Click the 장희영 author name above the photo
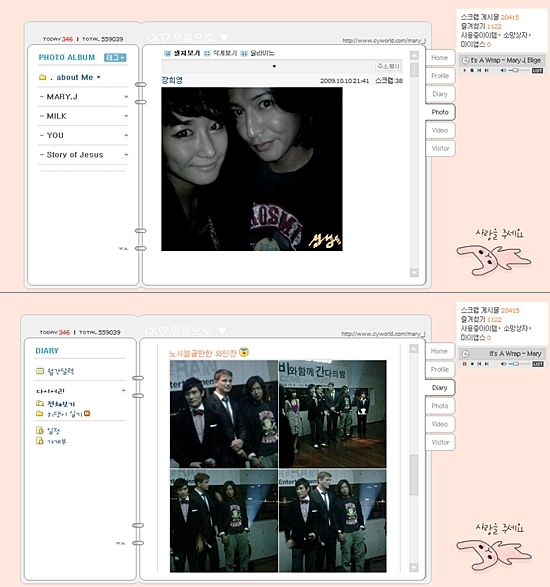550x587 pixels. (171, 80)
